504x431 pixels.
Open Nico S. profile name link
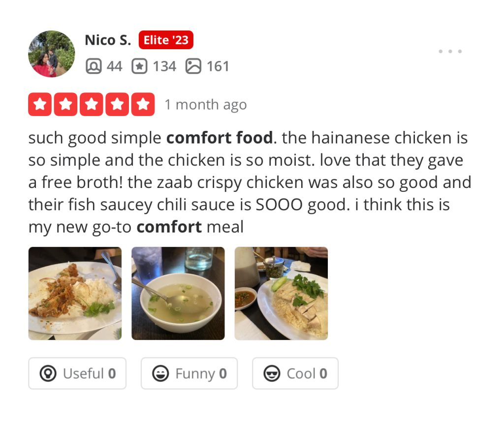pos(108,40)
